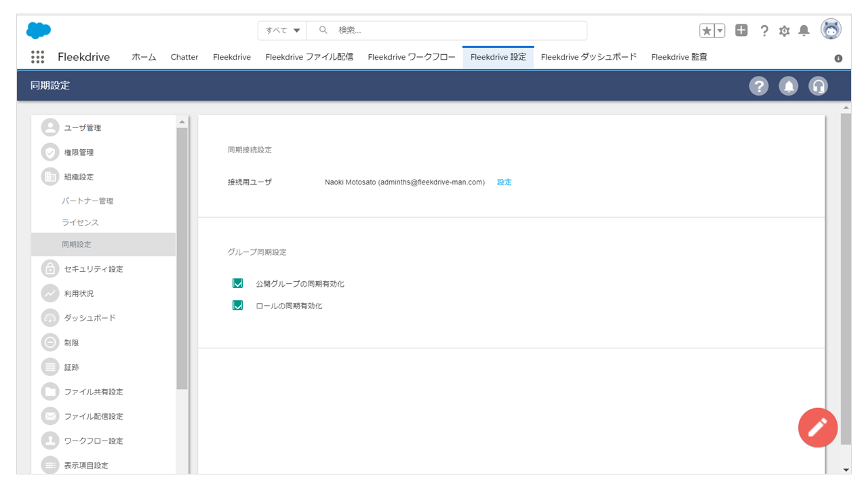
Task: Click the red pencil edit button
Action: [x=818, y=428]
